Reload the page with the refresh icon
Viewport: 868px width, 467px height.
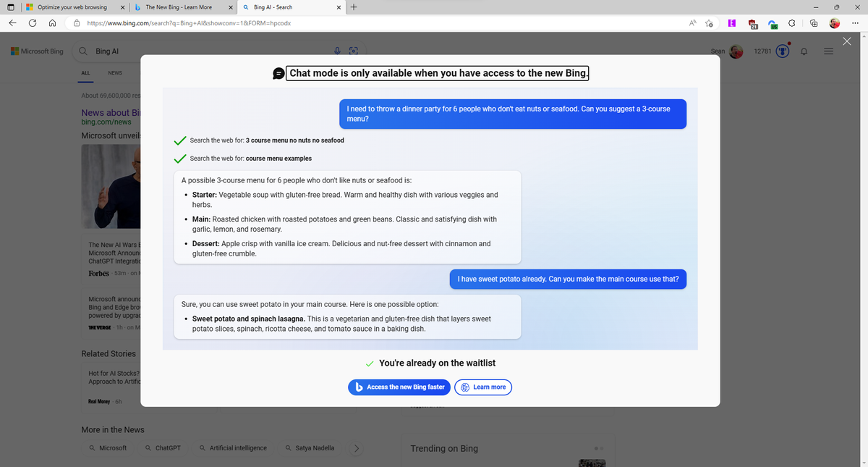[33, 23]
